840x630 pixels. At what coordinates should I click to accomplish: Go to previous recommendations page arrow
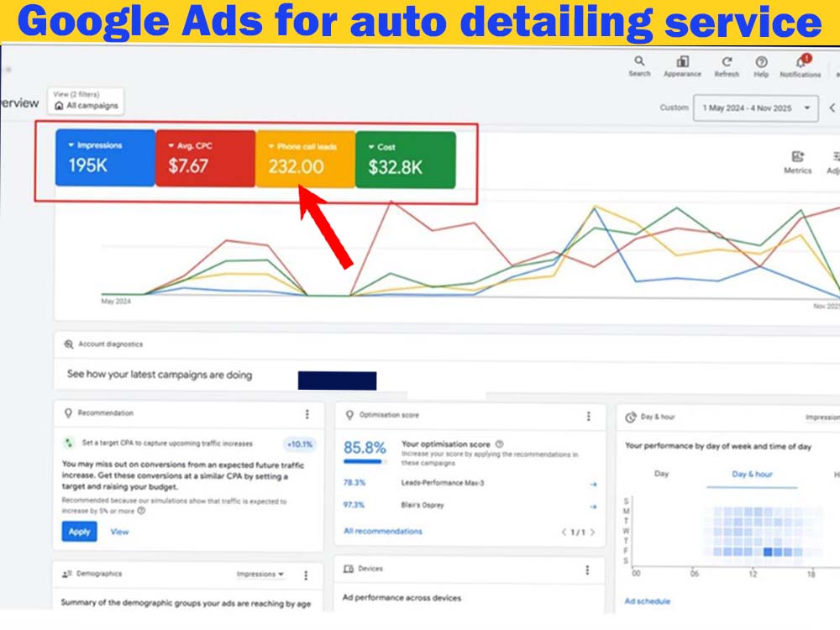point(564,532)
